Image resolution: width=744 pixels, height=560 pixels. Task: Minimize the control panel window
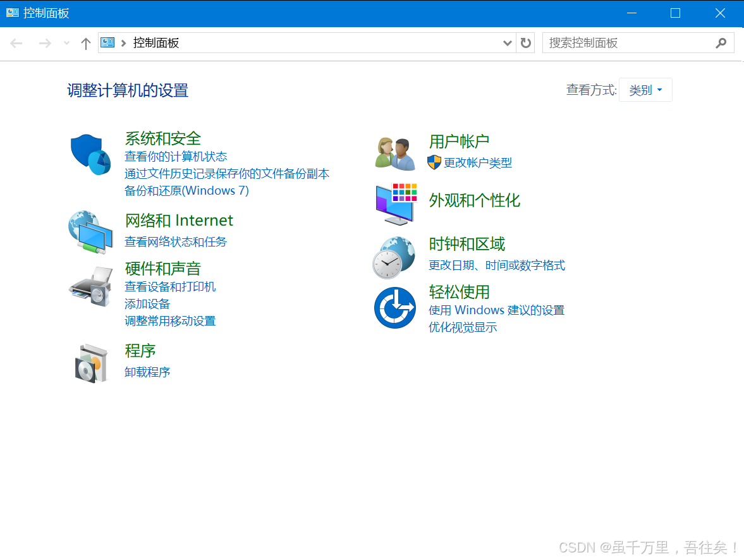631,13
